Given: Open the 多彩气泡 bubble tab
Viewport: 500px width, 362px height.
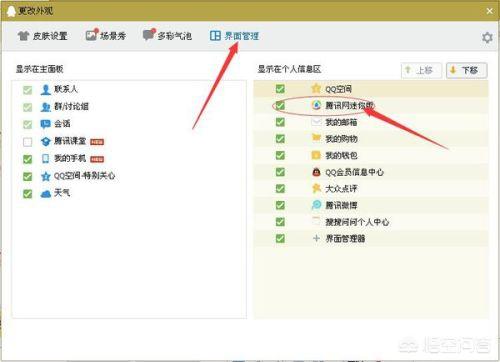Looking at the screenshot, I should point(167,35).
